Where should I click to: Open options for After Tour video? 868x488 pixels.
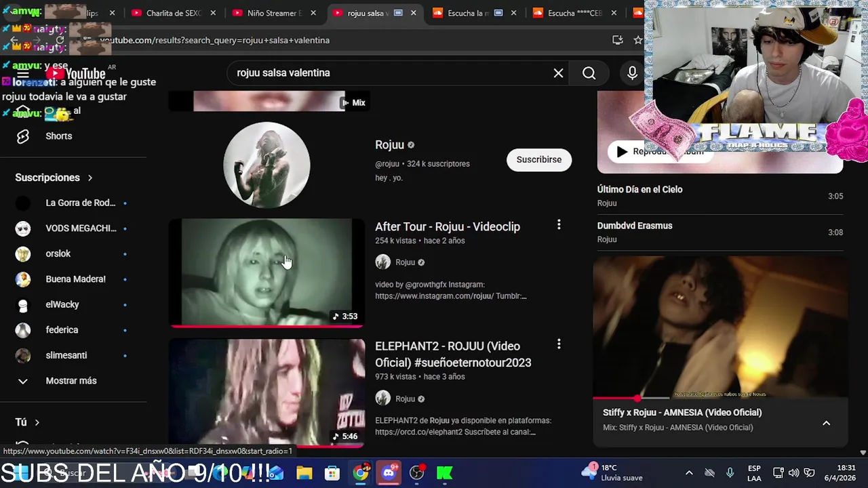[559, 224]
